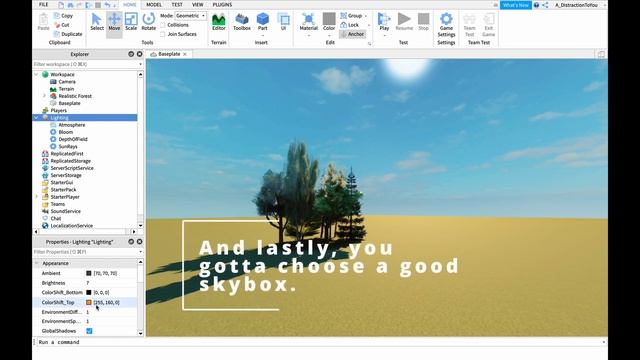Collapse the Appearance properties section

(x=37, y=263)
